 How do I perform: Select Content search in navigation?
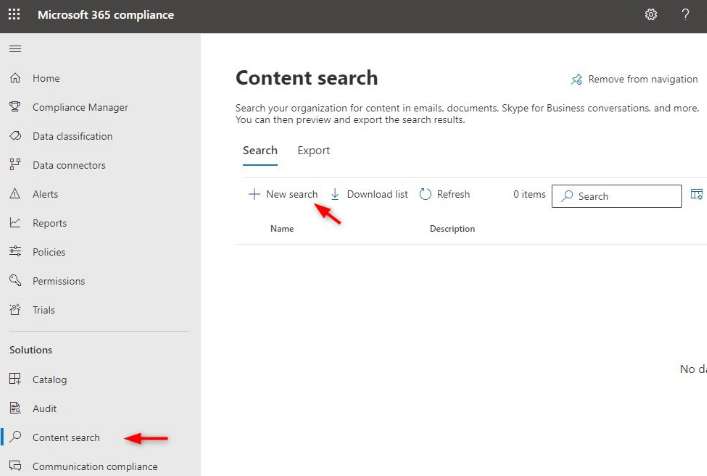click(x=66, y=437)
